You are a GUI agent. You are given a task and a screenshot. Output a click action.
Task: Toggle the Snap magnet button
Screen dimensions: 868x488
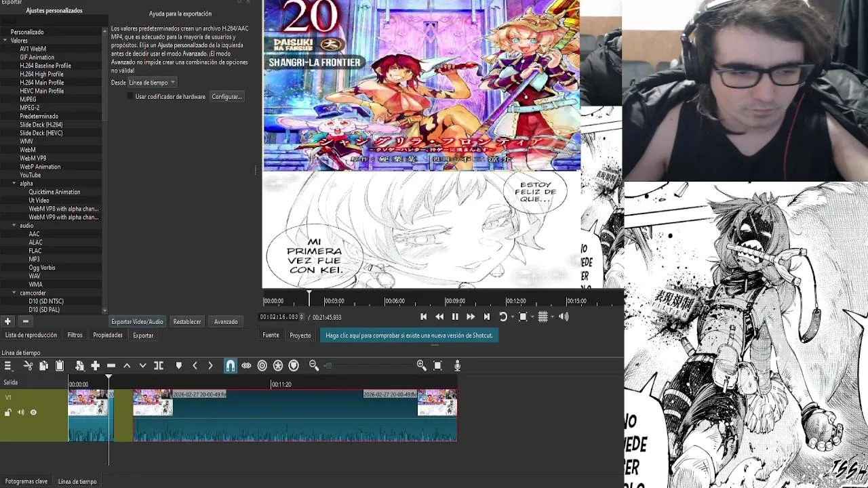(231, 365)
